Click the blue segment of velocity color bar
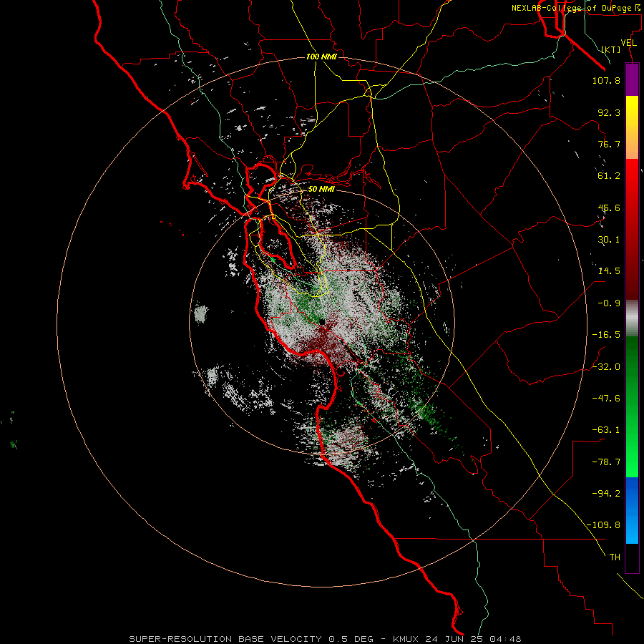The image size is (644, 644). pyautogui.click(x=632, y=510)
